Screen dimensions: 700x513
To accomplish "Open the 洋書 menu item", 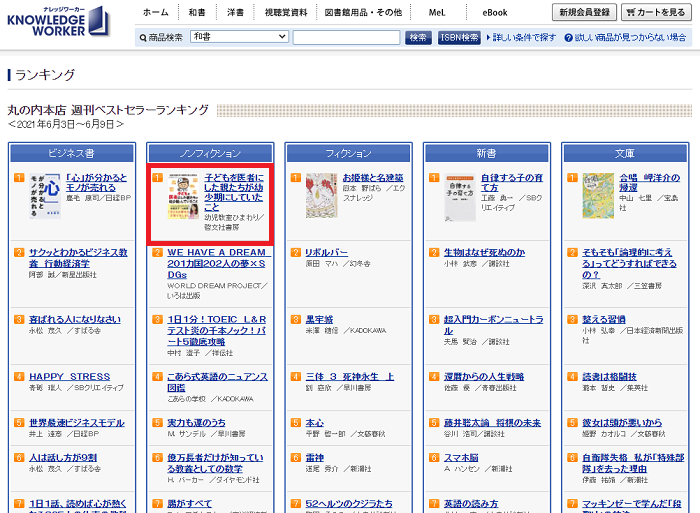I will (x=235, y=13).
